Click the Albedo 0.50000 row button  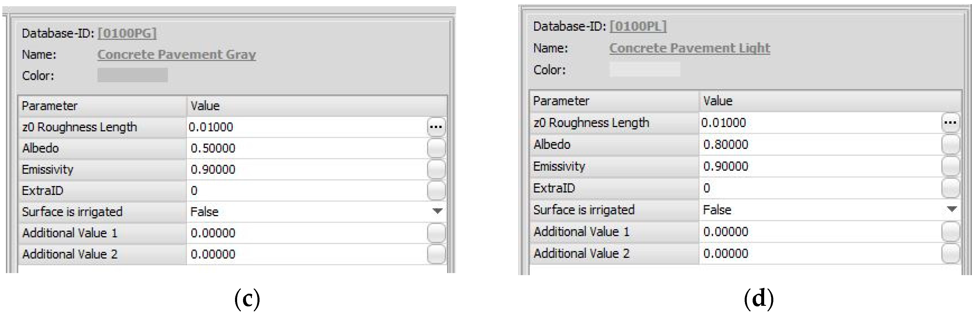(436, 148)
